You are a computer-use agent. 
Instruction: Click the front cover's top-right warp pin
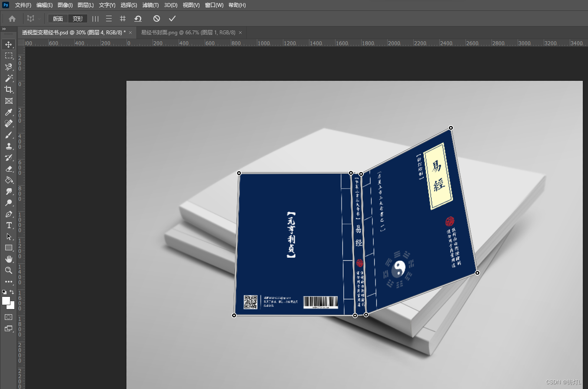451,128
